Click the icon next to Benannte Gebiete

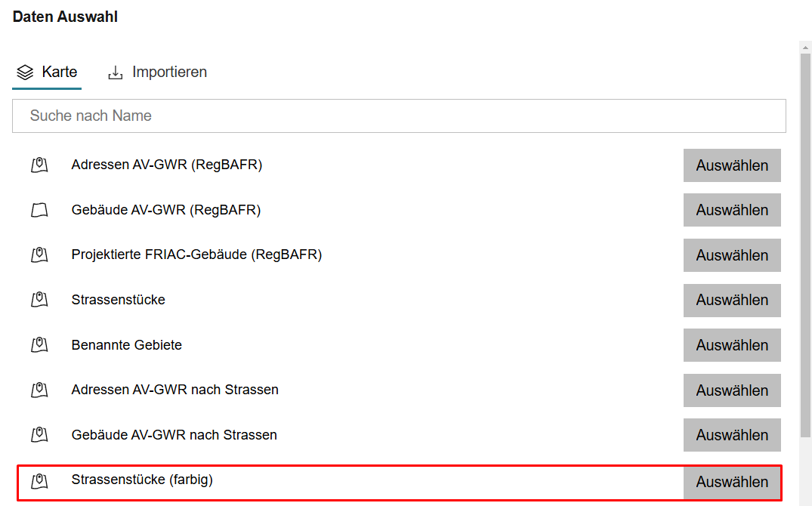tap(39, 345)
